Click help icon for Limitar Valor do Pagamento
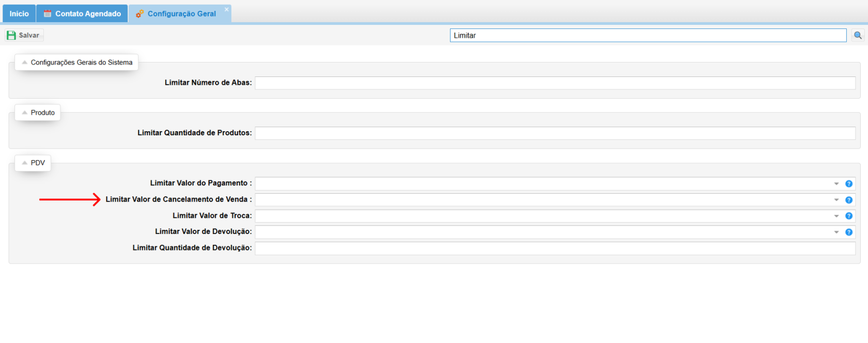Image resolution: width=868 pixels, height=343 pixels. coord(849,184)
